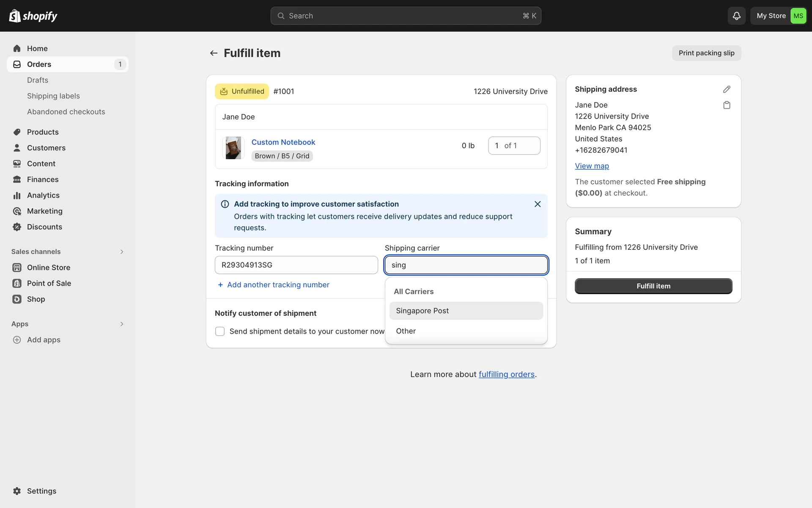
Task: Expand the Apps section chevron
Action: 121,324
